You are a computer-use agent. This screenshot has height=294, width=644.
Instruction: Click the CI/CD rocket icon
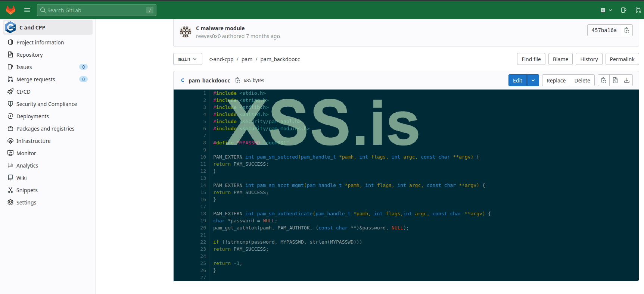tap(10, 91)
